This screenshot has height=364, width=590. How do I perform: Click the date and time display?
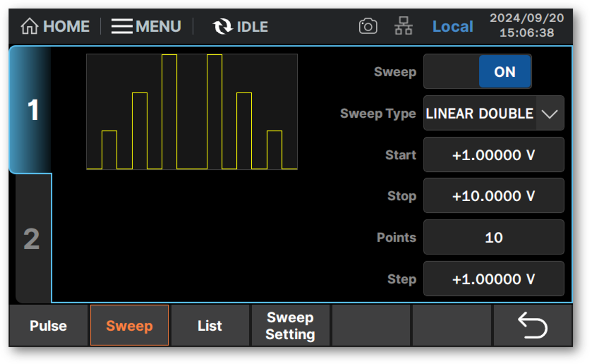[527, 25]
